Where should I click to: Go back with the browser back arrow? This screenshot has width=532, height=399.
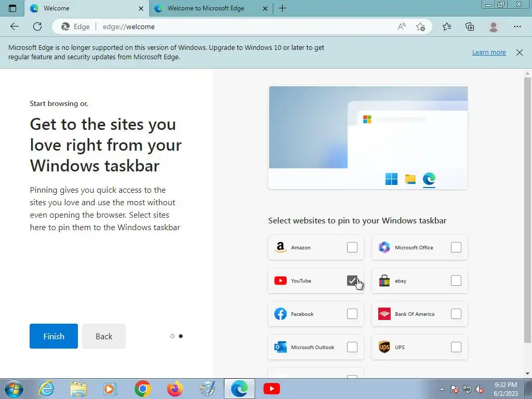point(14,26)
